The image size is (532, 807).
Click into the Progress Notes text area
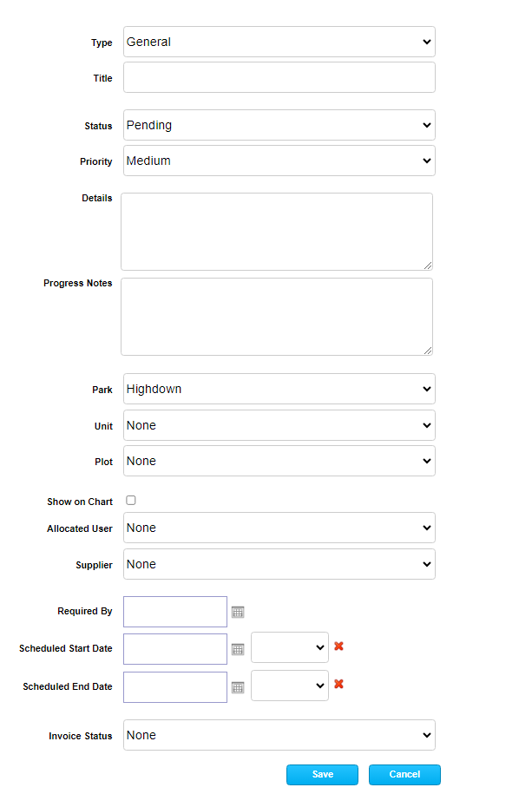pyautogui.click(x=276, y=317)
